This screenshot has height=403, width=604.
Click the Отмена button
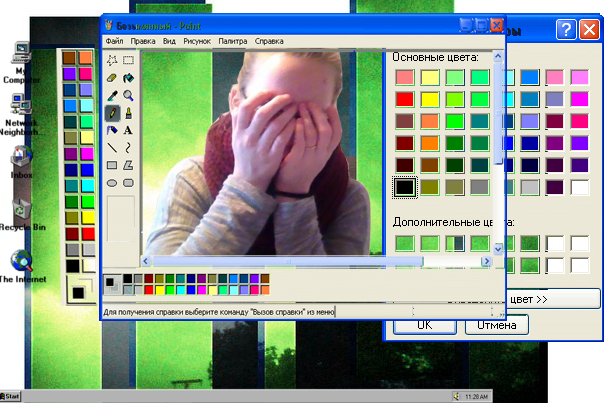(497, 326)
